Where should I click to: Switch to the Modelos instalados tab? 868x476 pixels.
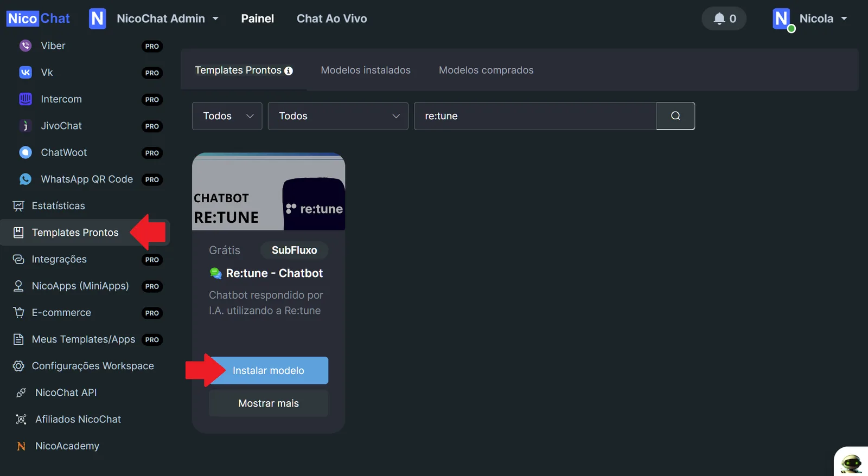click(x=366, y=70)
